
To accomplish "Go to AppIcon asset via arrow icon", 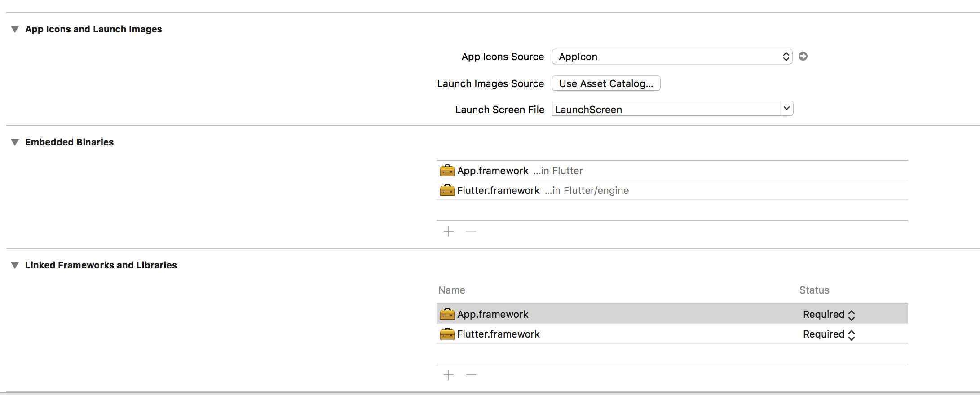I will click(803, 57).
